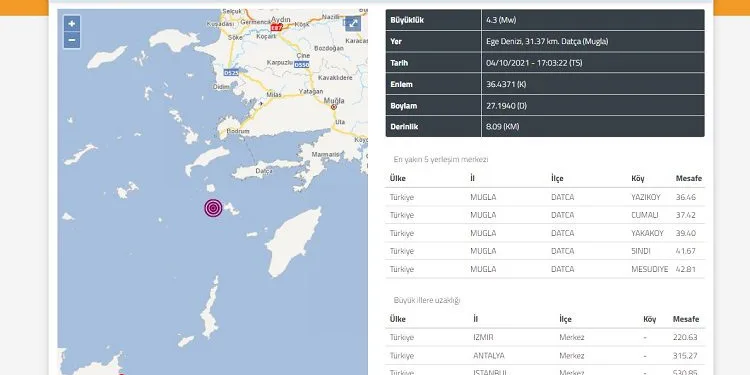
Task: Zoom out the map with minus button
Action: click(x=72, y=40)
